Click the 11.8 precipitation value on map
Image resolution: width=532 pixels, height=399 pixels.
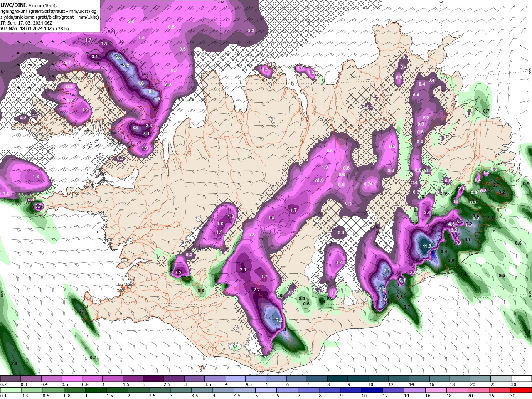[x=426, y=246]
